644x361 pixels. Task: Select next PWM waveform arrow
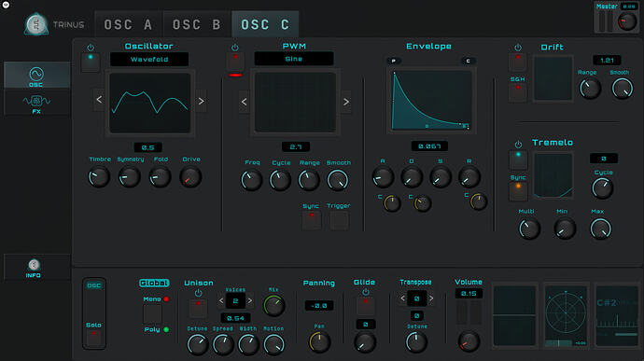pyautogui.click(x=346, y=102)
